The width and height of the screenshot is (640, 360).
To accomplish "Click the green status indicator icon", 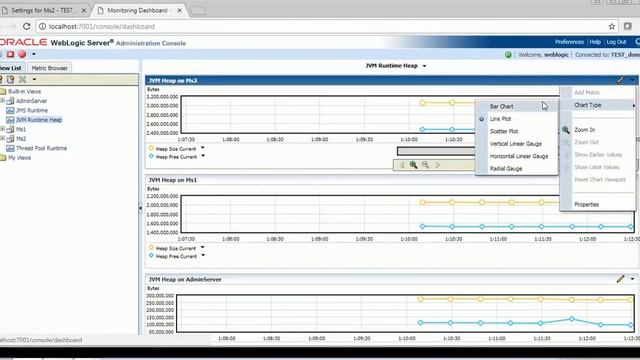I will (x=508, y=55).
